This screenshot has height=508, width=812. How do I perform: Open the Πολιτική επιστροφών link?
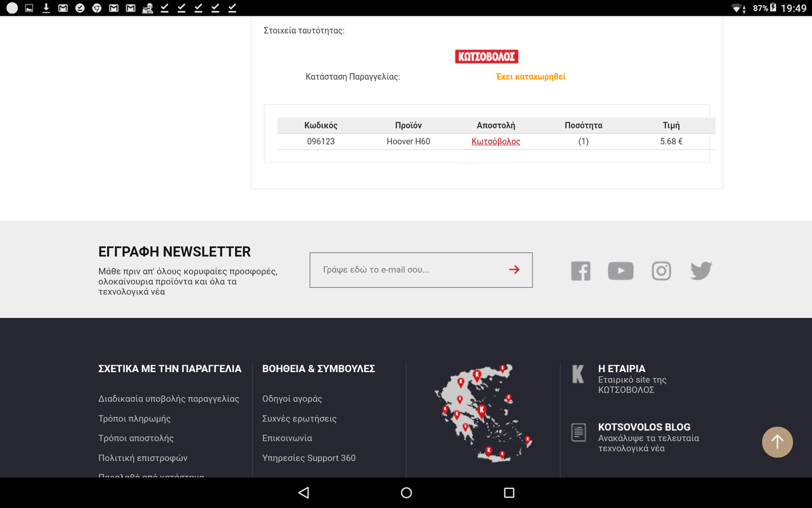coord(143,458)
